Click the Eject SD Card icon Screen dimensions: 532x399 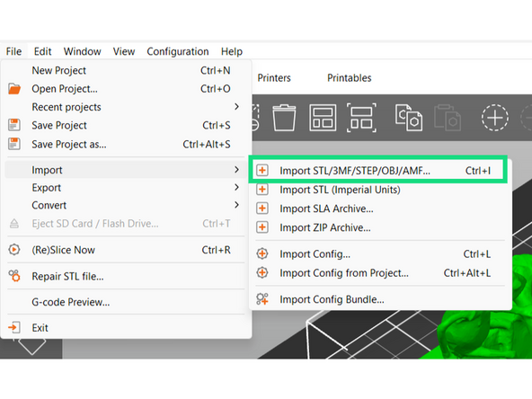14,223
